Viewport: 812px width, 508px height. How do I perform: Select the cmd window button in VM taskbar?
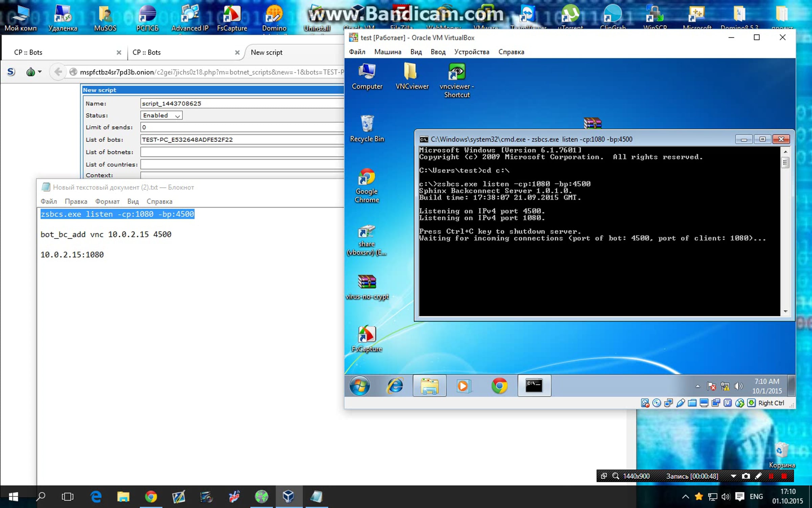(534, 386)
